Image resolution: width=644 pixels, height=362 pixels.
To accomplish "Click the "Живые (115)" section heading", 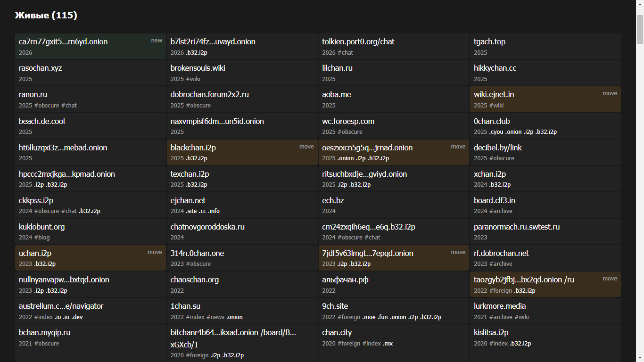I will (46, 16).
